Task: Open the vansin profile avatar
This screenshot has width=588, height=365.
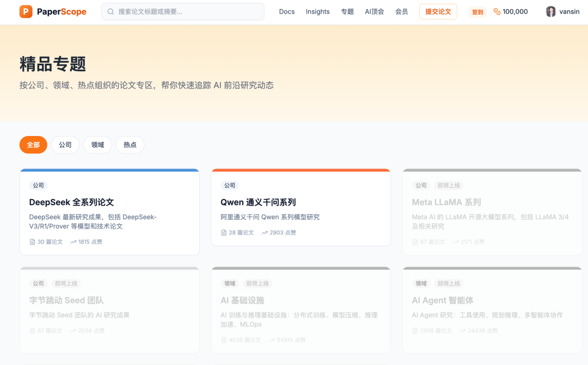Action: [x=550, y=11]
